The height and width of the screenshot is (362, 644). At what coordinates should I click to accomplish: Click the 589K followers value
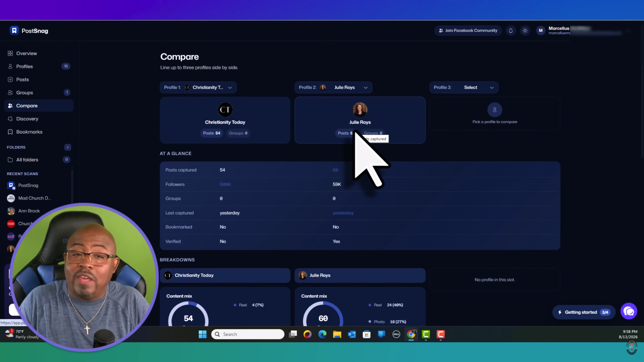tap(225, 184)
